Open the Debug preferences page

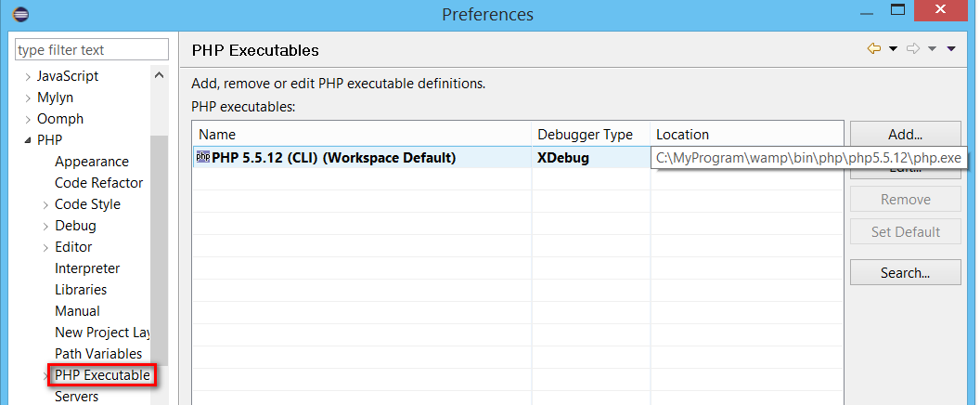(75, 226)
